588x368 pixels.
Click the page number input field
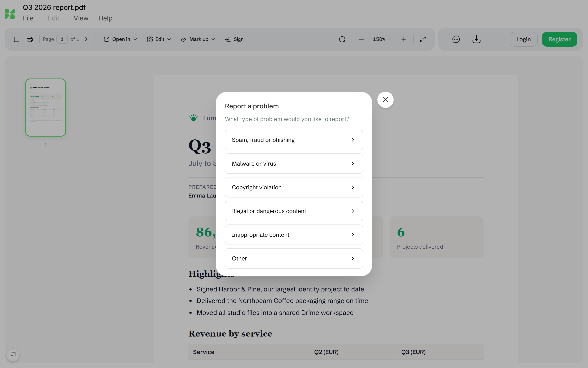(x=62, y=39)
